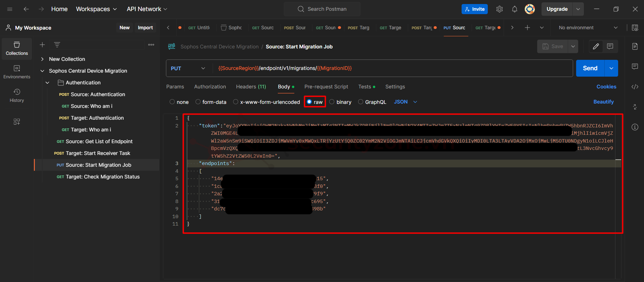Open the tab list dropdown chevron
Screen dimensions: 644x282
click(x=542, y=28)
